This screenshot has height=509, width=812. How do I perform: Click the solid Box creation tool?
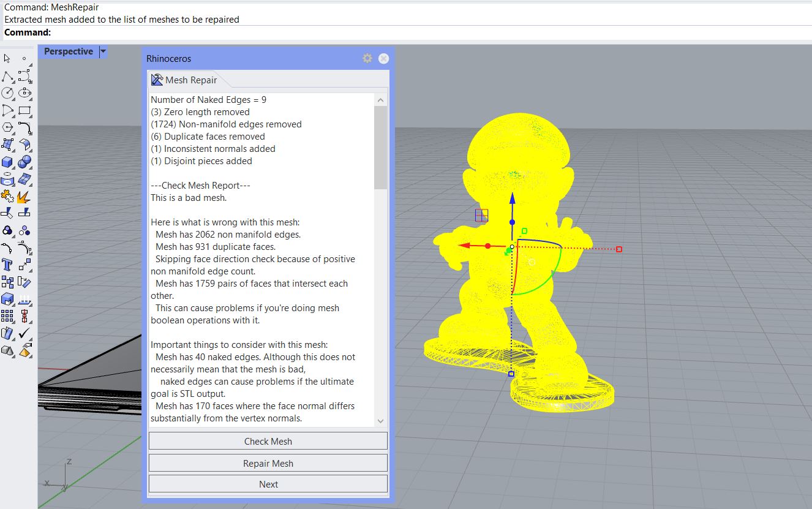pos(7,162)
